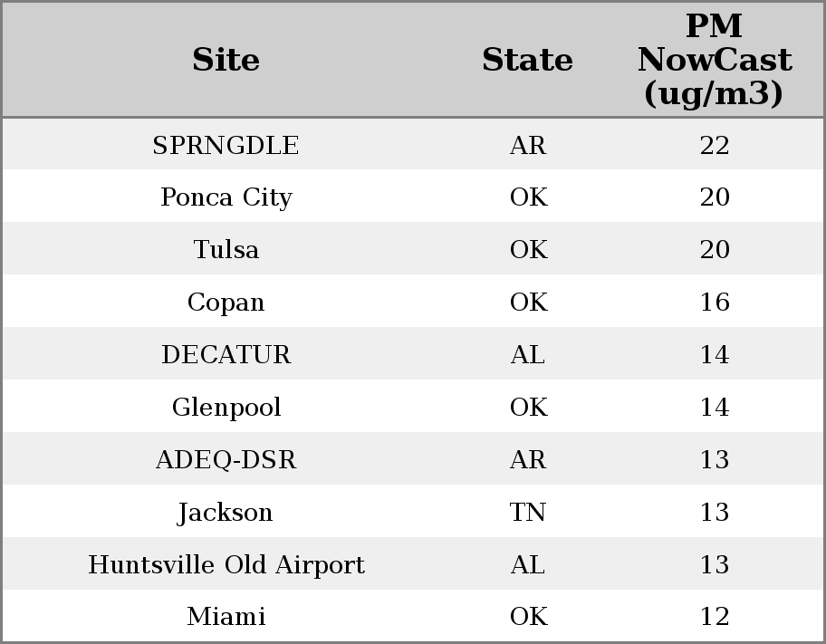
Task: Click the PM value 16 for Copan
Action: pyautogui.click(x=714, y=303)
